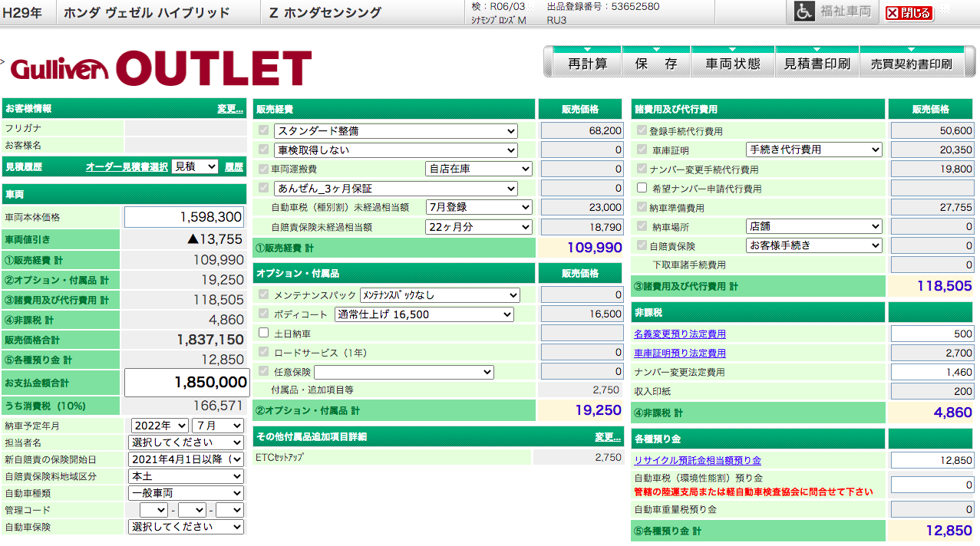
Task: Click the 売買契約書印刷 print contract button
Action: [912, 64]
